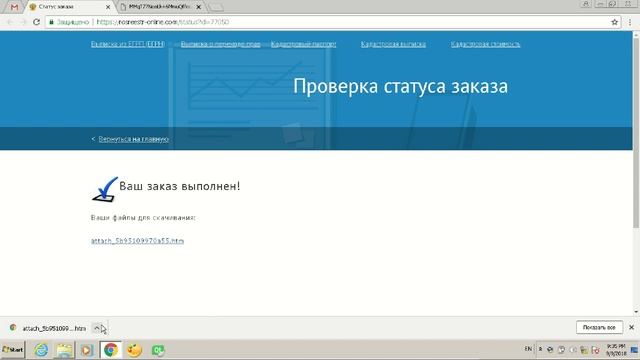
Task: Switch to Chrome in taskbar
Action: coord(111,350)
